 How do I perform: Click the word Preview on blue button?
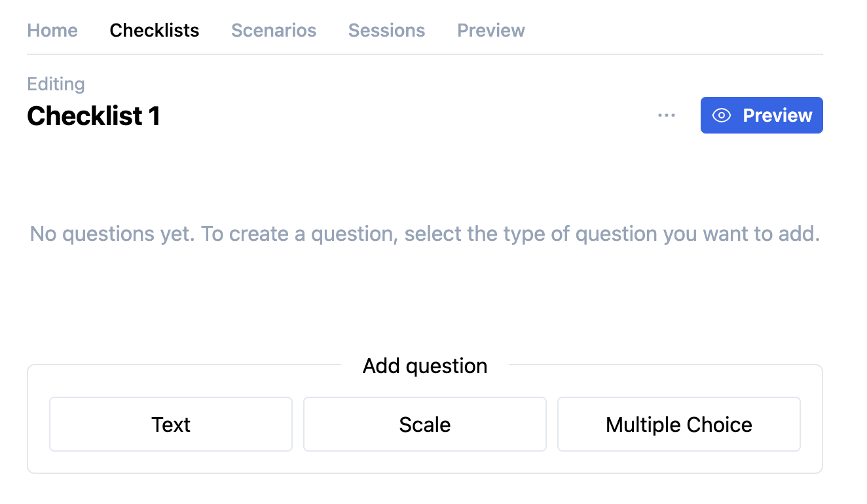(x=777, y=115)
